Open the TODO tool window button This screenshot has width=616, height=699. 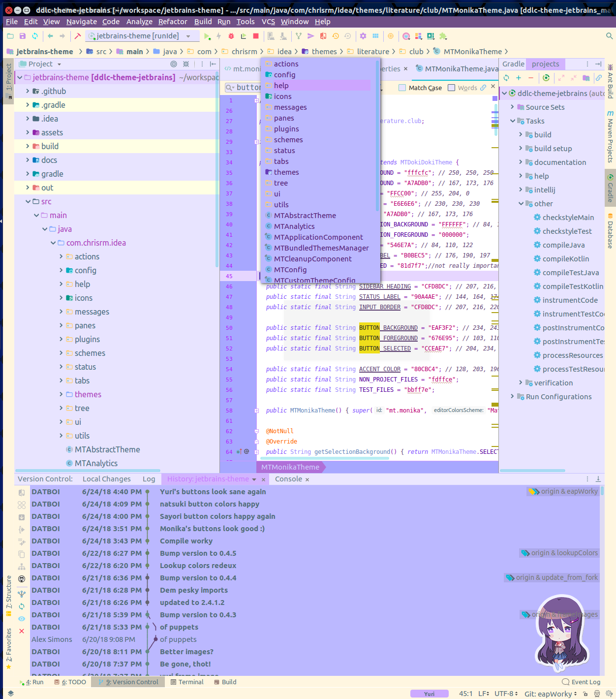point(70,682)
